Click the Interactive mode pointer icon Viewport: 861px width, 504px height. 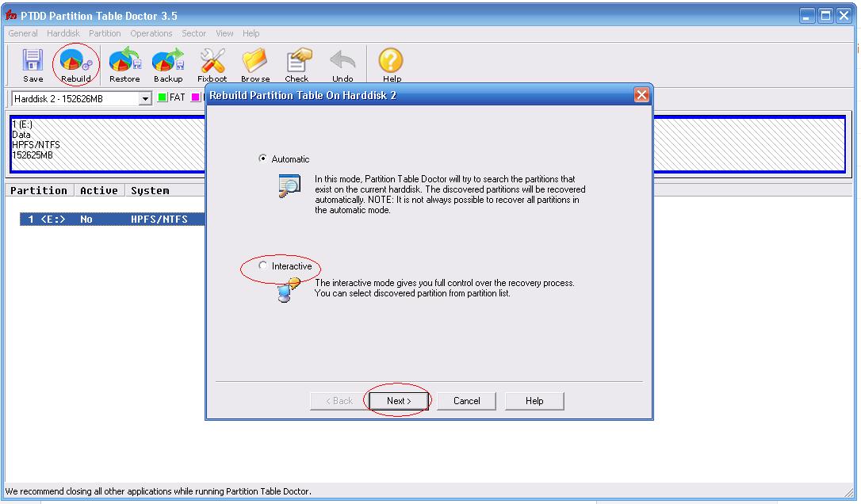tap(289, 290)
